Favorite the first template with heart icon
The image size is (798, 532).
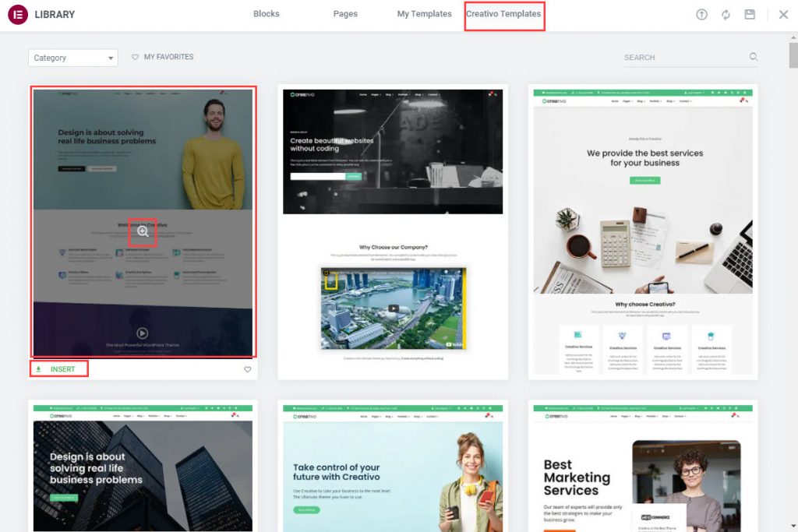[x=247, y=369]
